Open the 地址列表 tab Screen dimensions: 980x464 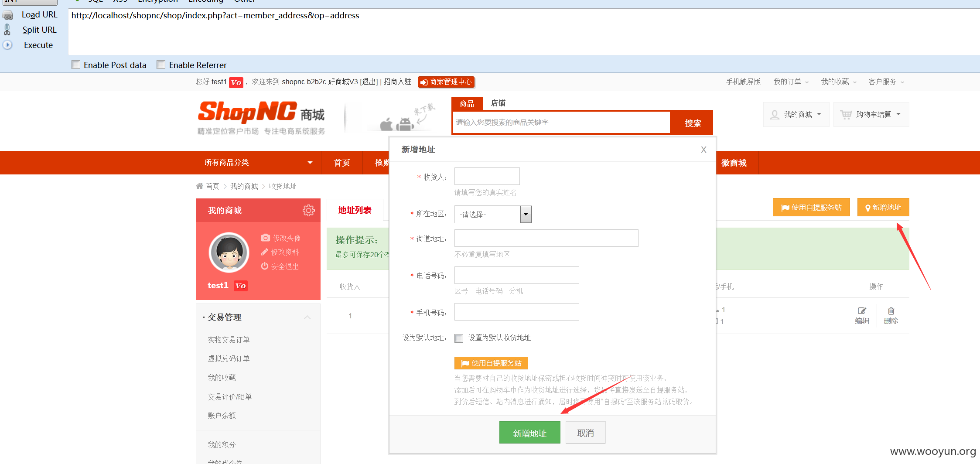pyautogui.click(x=355, y=210)
